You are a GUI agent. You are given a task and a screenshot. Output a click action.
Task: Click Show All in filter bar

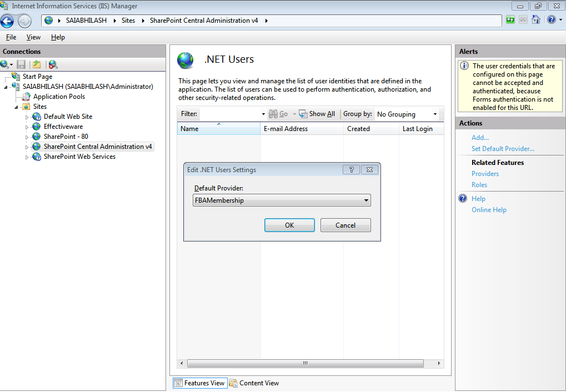[317, 114]
